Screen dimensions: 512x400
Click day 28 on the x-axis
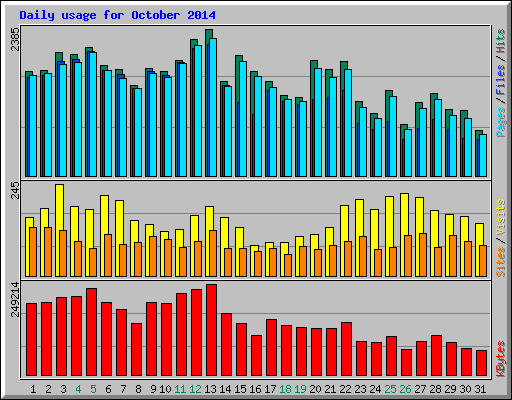click(x=435, y=389)
